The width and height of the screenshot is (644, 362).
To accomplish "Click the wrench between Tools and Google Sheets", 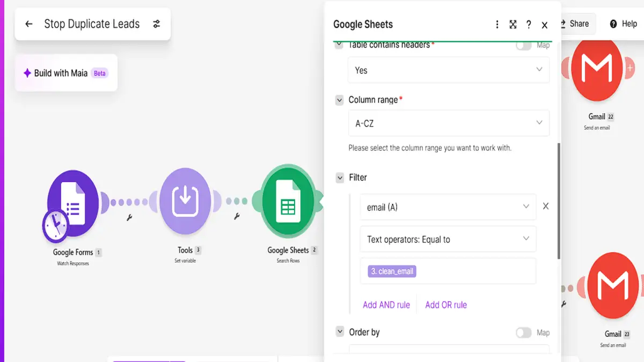I will [237, 217].
